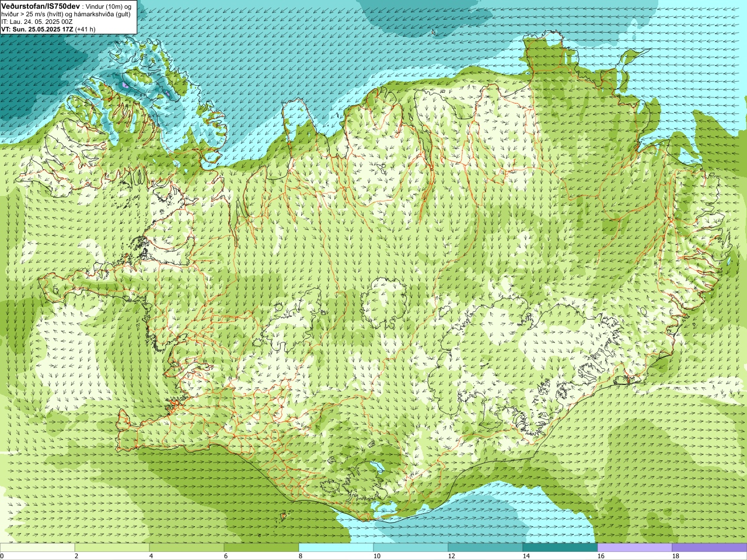Click the 'IT: Lau. 24. 05. 2025 00Z' line

click(x=37, y=22)
